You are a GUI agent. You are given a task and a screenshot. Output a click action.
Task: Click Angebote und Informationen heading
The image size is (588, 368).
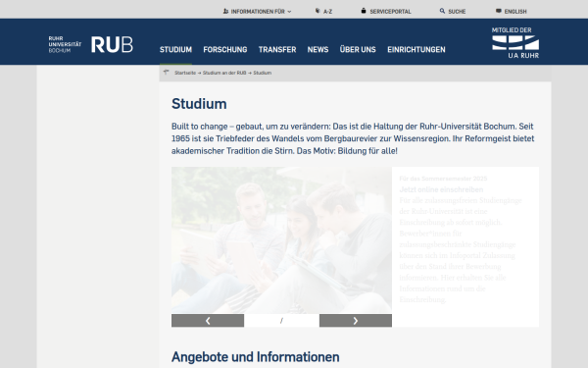(x=256, y=357)
